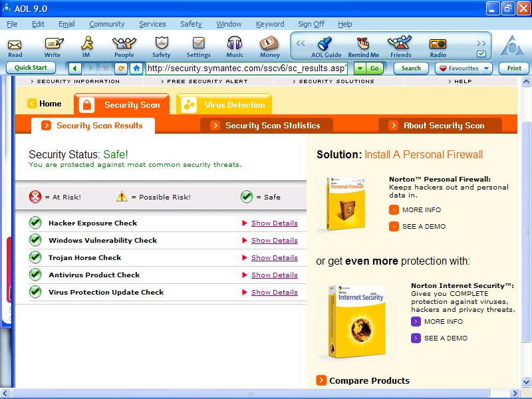Show Details for Hacker Exposure Check
Screen dimensions: 532x399
point(275,223)
